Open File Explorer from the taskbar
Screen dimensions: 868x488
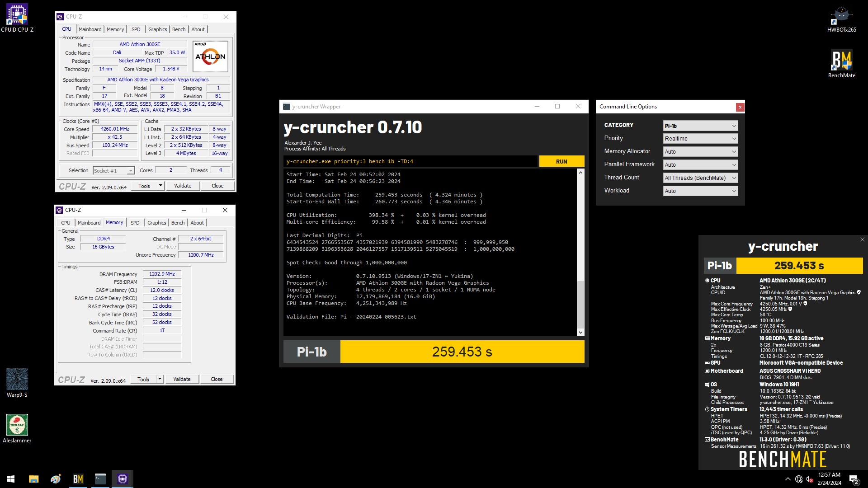point(34,479)
